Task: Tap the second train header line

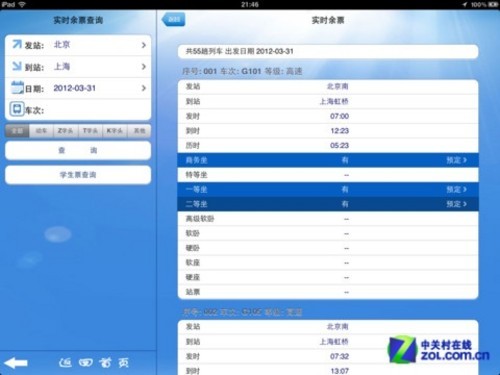Action: click(242, 312)
